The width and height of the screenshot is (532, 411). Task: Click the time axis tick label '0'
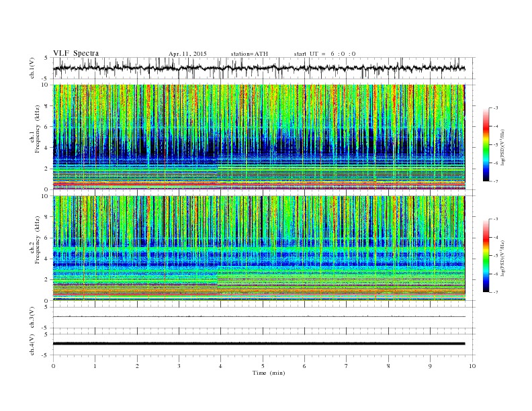53,366
